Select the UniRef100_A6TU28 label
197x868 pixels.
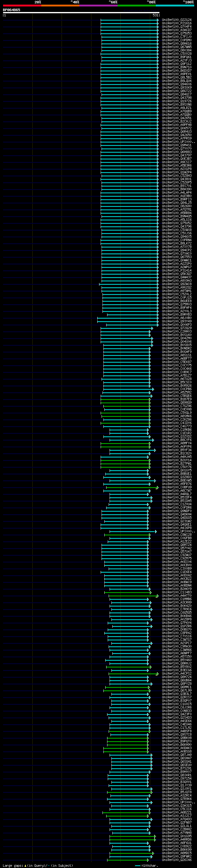pos(176,379)
